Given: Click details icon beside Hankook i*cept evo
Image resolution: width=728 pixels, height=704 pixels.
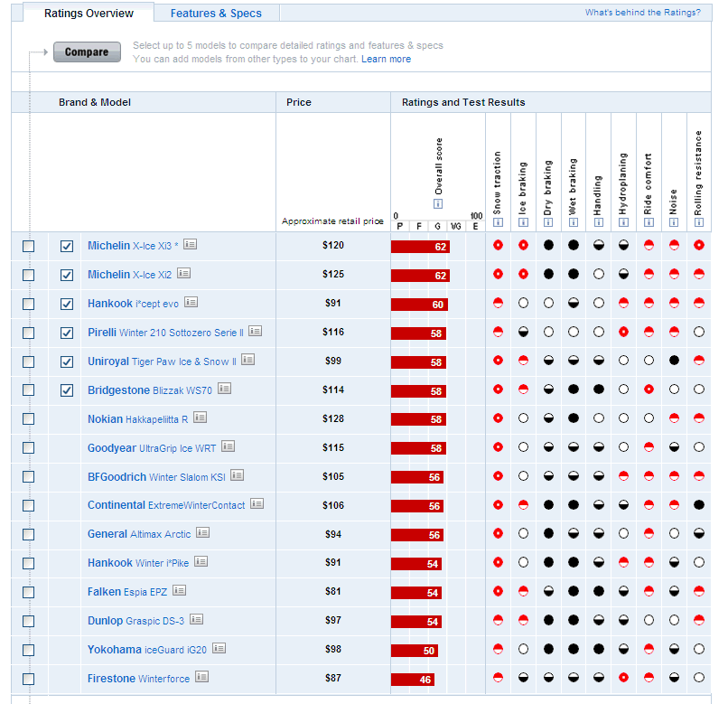Looking at the screenshot, I should click(x=191, y=303).
